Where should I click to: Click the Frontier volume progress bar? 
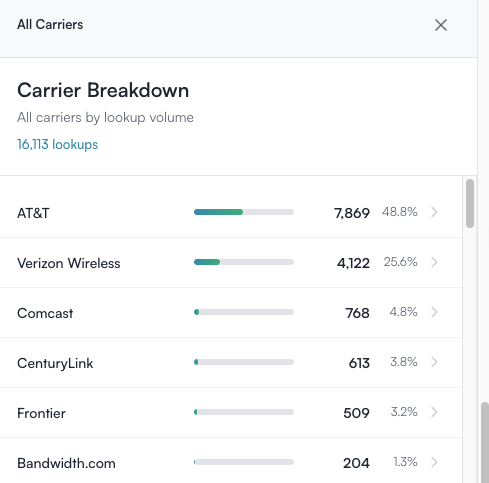[244, 412]
